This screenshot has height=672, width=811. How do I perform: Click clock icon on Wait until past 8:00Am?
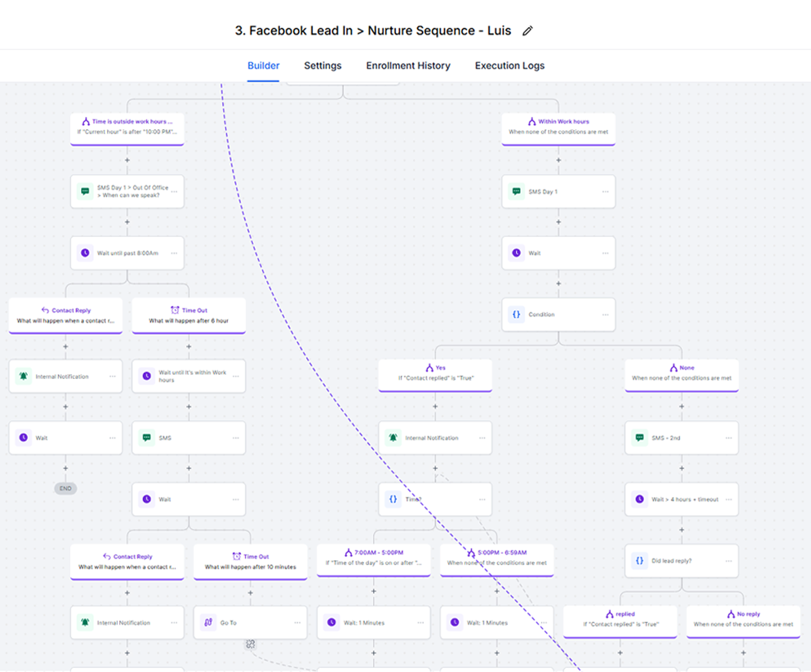click(85, 253)
